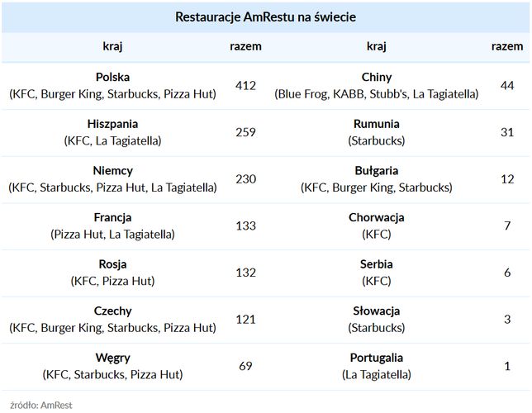Click the number 259 for Hiszpania
Image resolution: width=532 pixels, height=413 pixels.
pos(245,132)
